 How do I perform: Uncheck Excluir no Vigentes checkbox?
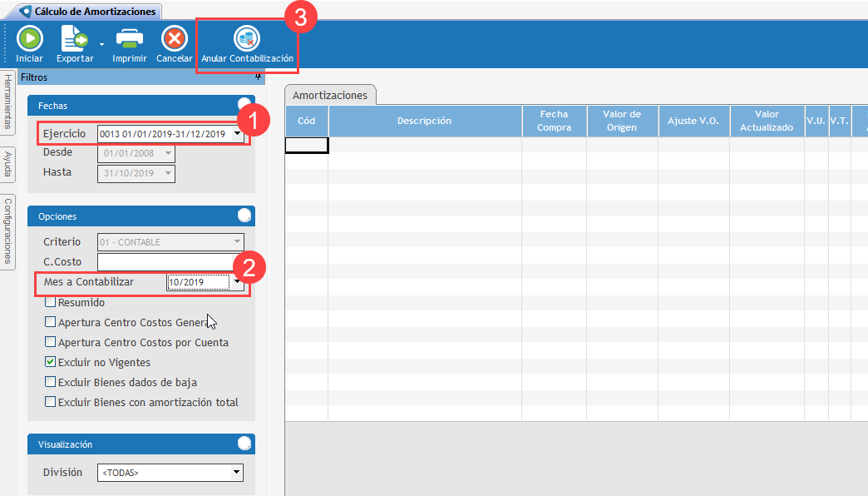click(x=50, y=362)
